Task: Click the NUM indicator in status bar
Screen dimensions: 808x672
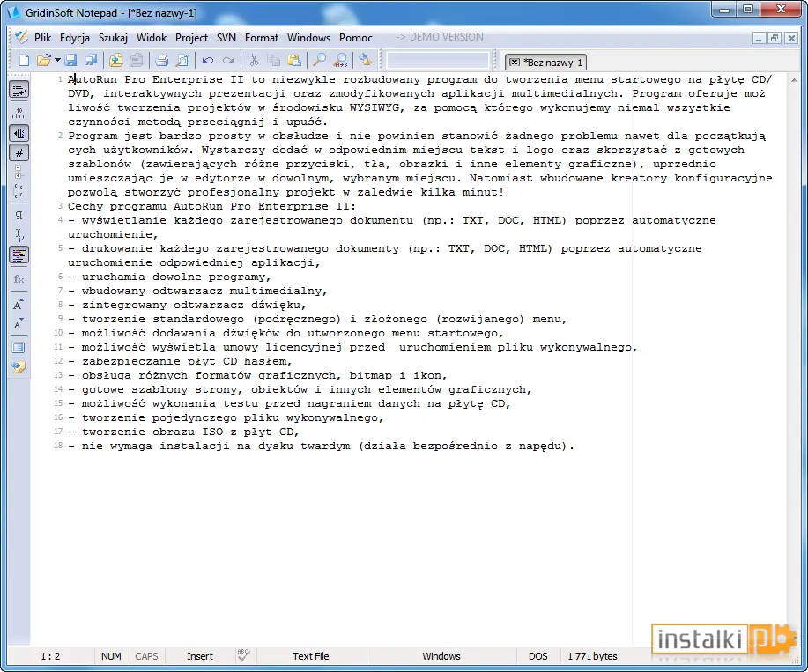Action: click(111, 656)
